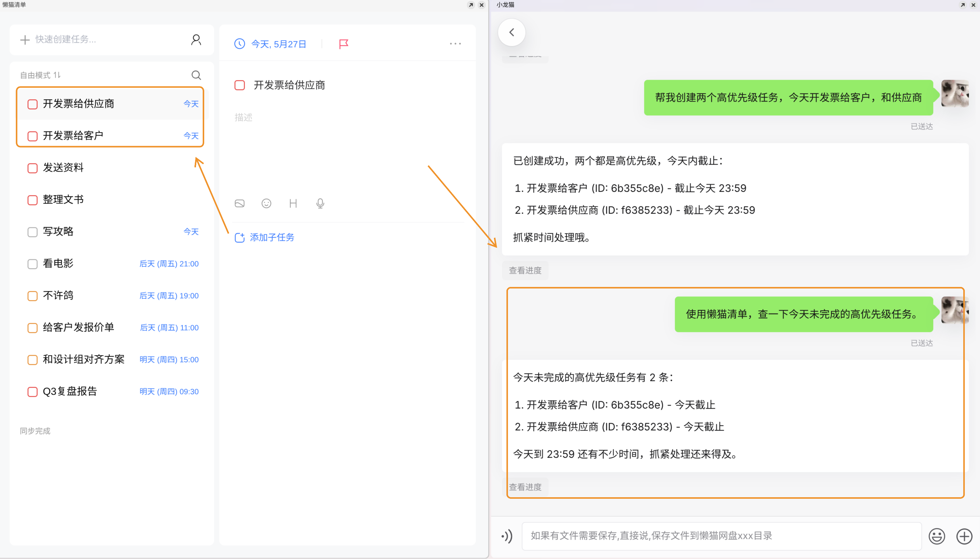Select 开发票给客户 task row

tap(111, 136)
